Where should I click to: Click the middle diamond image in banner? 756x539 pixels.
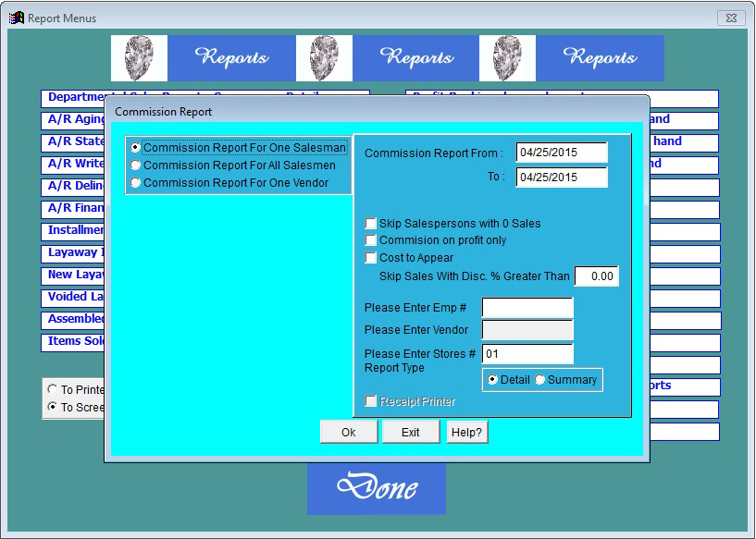324,58
